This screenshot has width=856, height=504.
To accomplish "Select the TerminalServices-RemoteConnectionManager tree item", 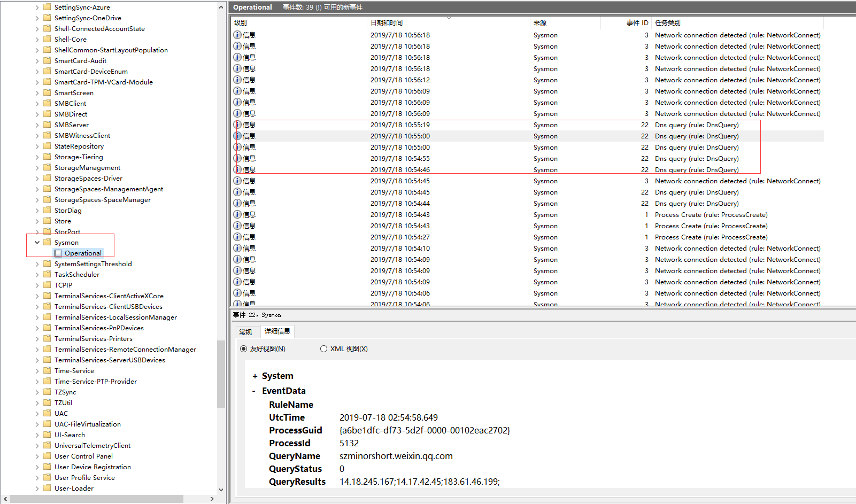I will tap(125, 349).
